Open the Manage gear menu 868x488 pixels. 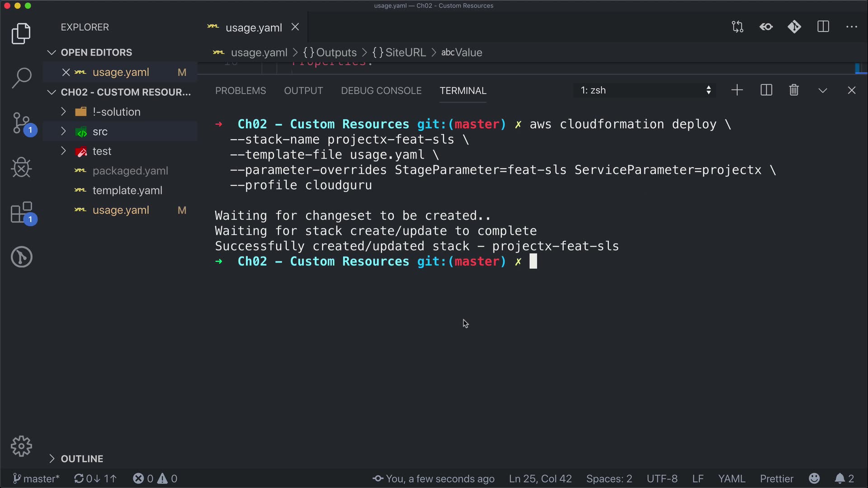tap(21, 446)
